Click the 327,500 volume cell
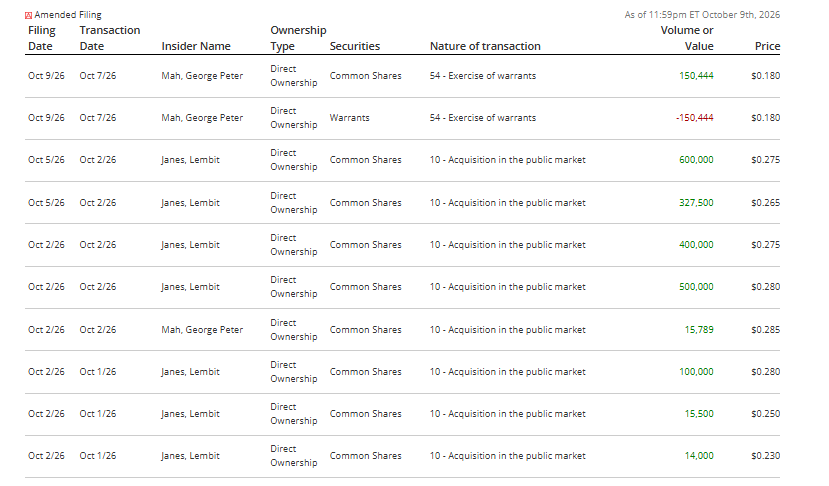 coord(696,203)
